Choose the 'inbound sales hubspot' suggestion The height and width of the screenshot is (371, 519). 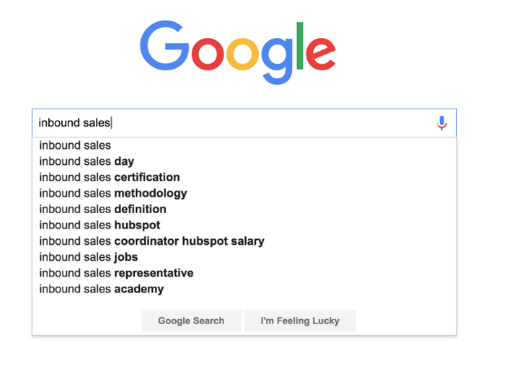[244, 225]
